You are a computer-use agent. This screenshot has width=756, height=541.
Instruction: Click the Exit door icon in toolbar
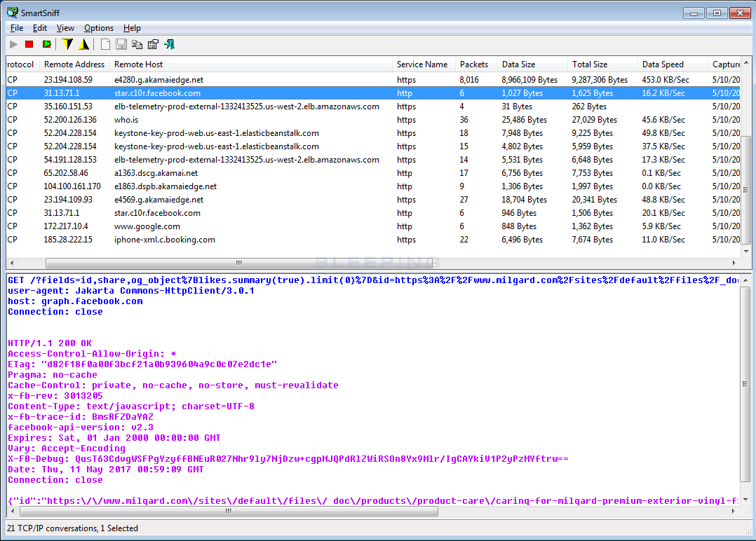170,44
